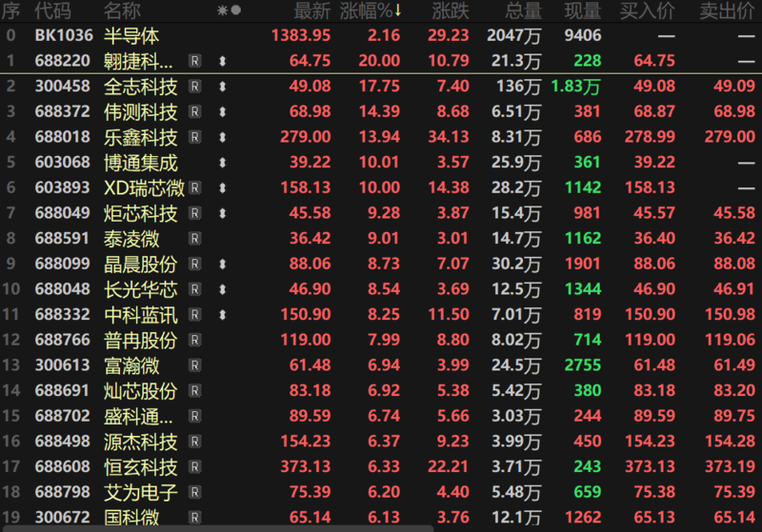This screenshot has height=532, width=762.
Task: Click the up-down marker icon on 688220 row
Action: click(223, 61)
